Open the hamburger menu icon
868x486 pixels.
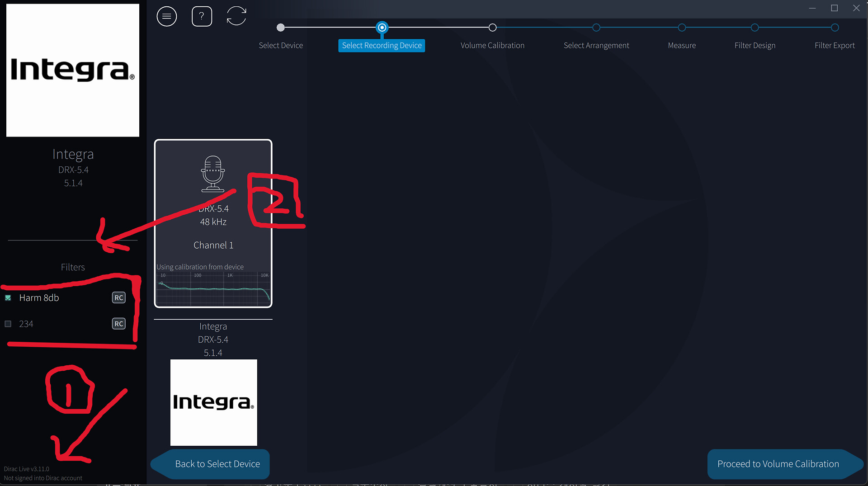coord(167,17)
